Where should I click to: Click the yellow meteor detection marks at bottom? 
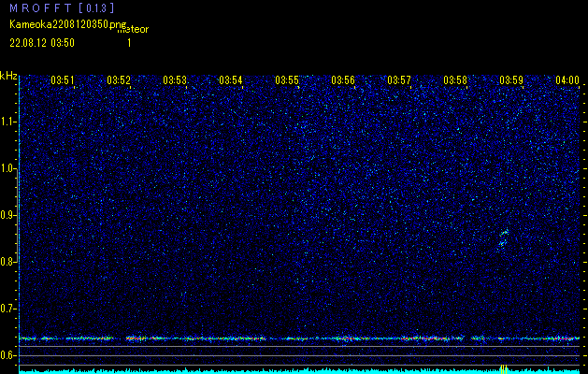[504, 368]
